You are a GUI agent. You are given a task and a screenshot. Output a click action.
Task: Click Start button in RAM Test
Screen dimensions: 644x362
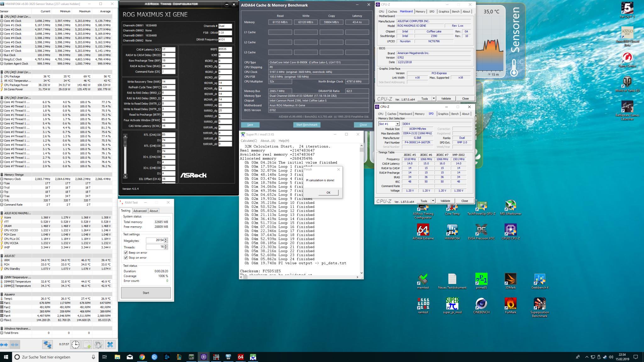tap(146, 293)
